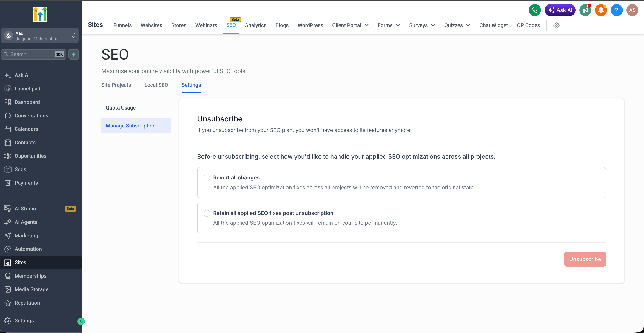Focus the sidebar Search field

(x=34, y=54)
